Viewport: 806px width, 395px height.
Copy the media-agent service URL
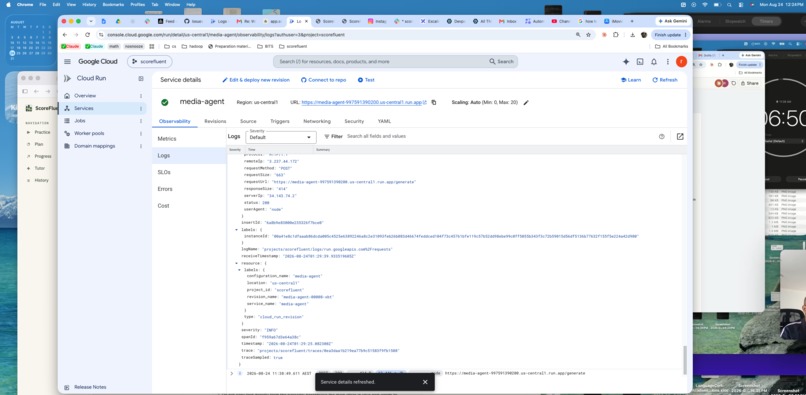tap(434, 102)
